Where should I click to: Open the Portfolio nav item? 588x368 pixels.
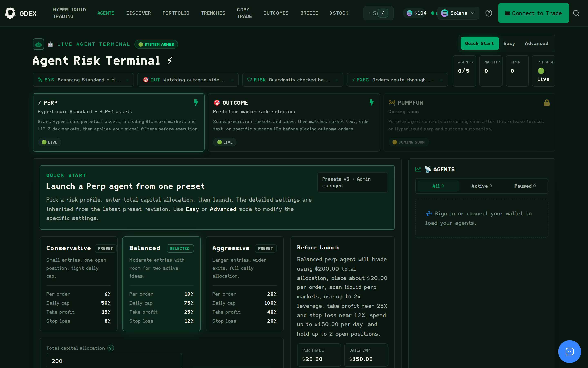pos(176,13)
